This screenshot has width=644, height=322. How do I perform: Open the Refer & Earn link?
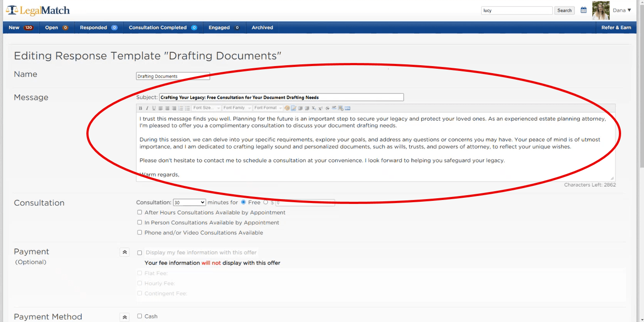point(616,27)
